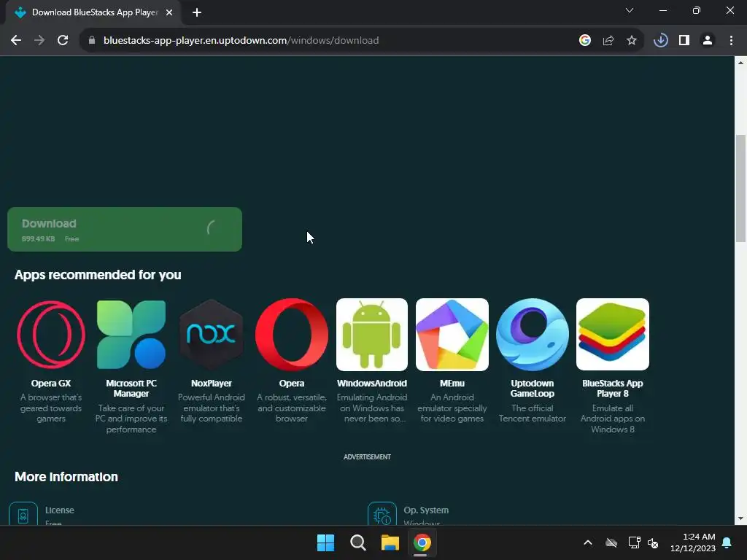Click the green Download button
The height and width of the screenshot is (560, 747).
point(125,229)
